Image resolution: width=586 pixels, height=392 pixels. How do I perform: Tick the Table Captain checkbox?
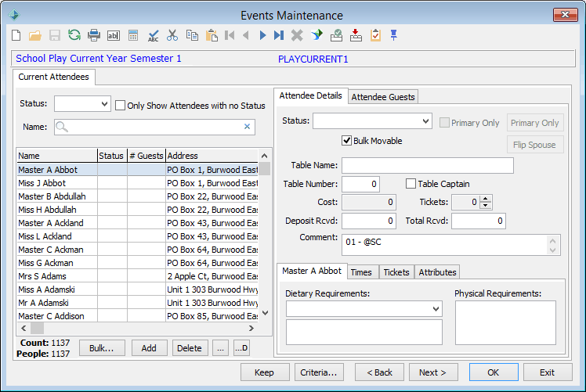tap(411, 184)
